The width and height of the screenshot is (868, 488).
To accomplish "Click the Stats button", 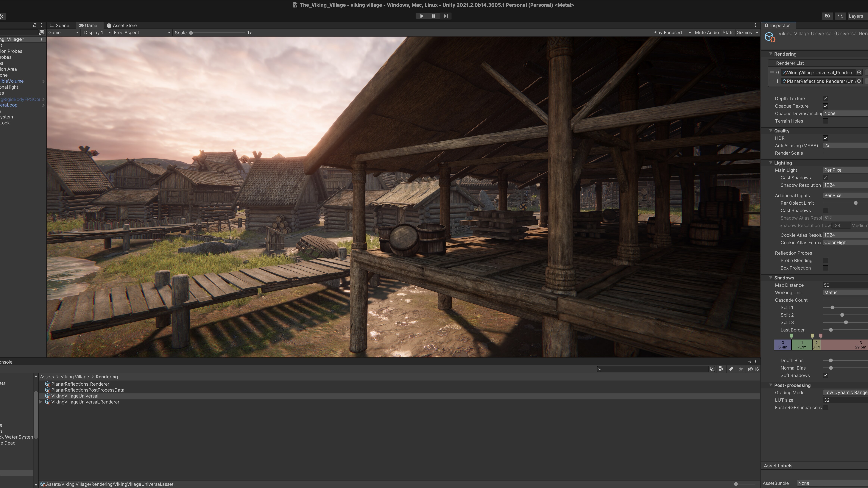I will (x=728, y=33).
